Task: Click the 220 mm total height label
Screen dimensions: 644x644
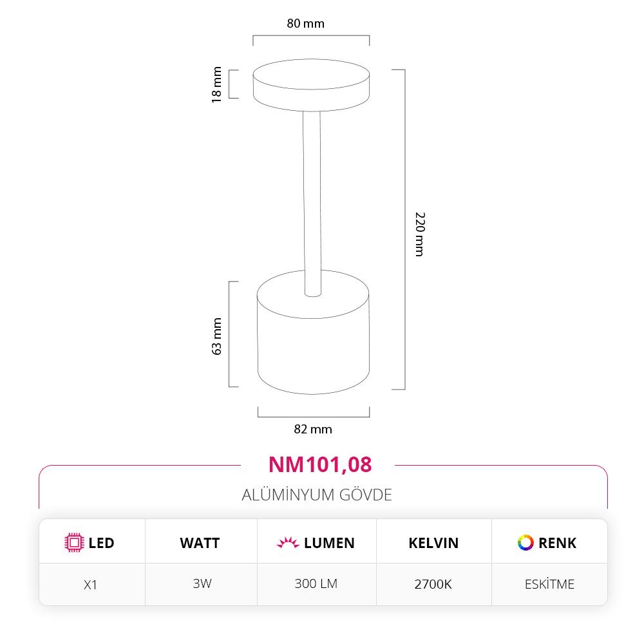Action: [419, 233]
